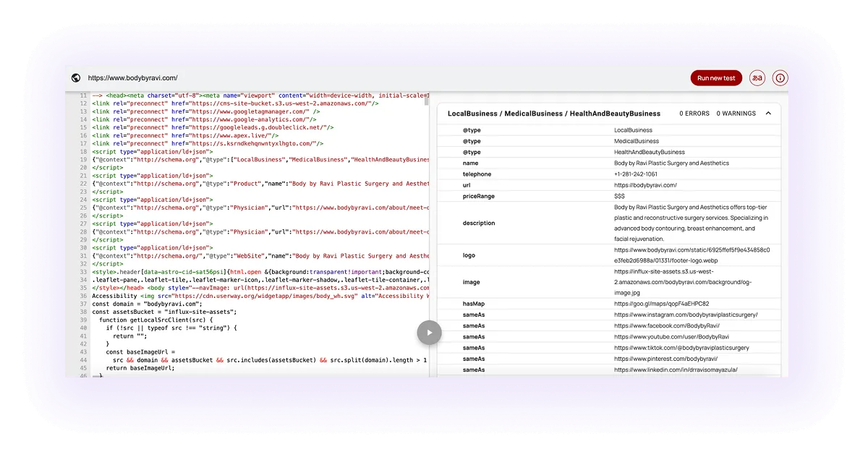Click the https://bodybyravi.com/ url row value

[644, 184]
